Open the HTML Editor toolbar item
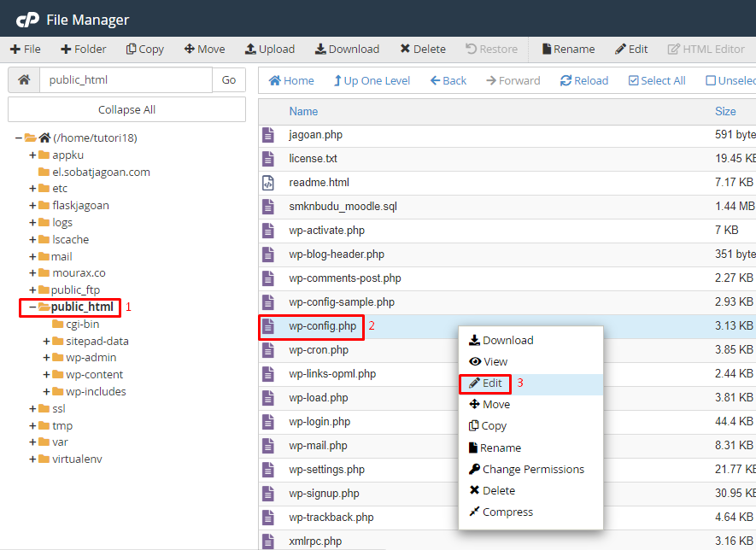 pos(706,50)
